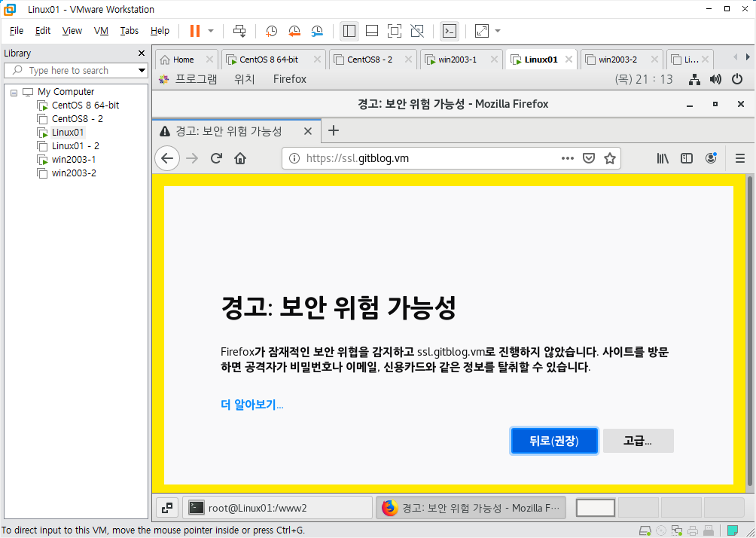Enter VMware full screen mode
The width and height of the screenshot is (756, 538).
tap(395, 31)
